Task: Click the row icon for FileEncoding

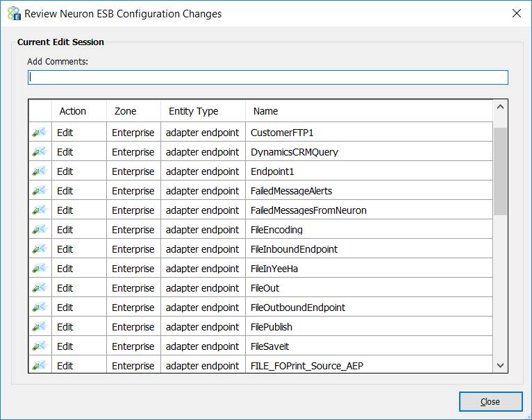Action: click(x=40, y=229)
